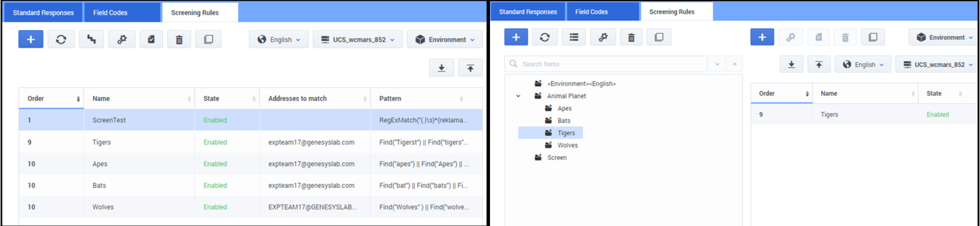Delete the selected ScreenTest rule with trash icon

coord(179,39)
